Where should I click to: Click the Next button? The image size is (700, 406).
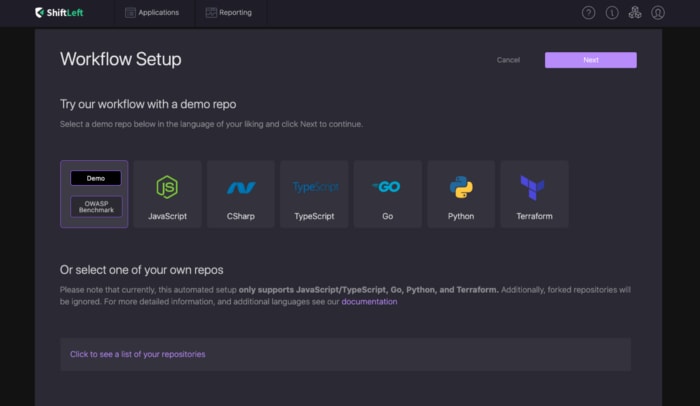click(591, 60)
